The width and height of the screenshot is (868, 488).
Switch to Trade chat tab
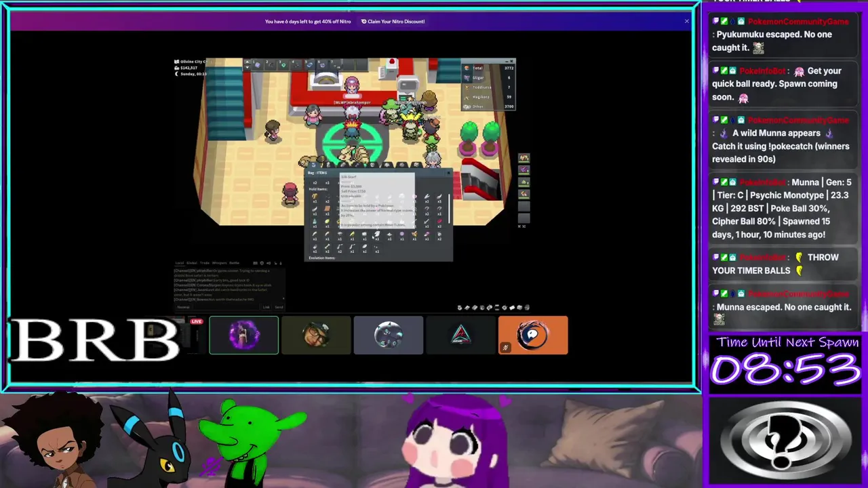205,263
